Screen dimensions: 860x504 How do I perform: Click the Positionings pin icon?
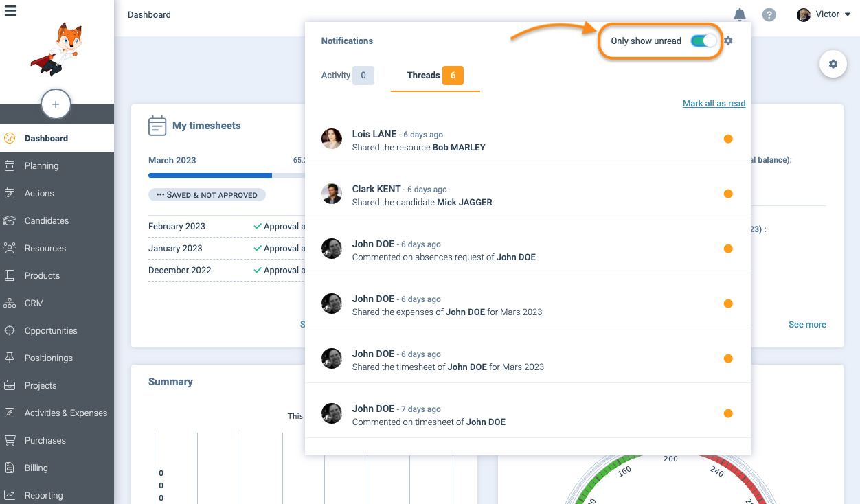pyautogui.click(x=10, y=358)
